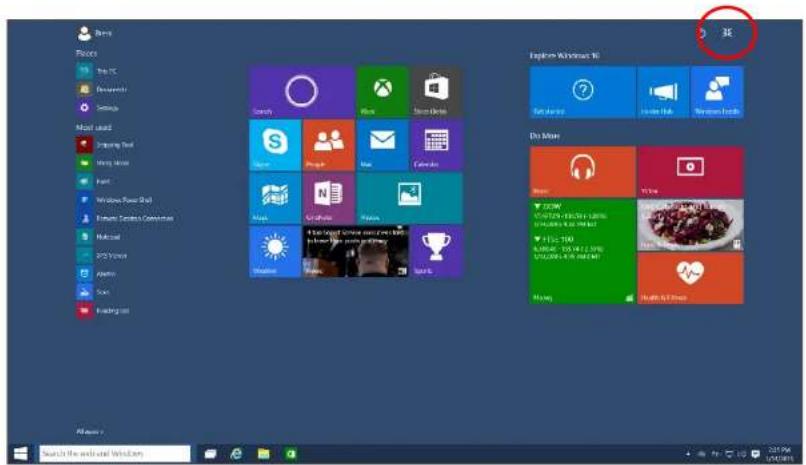Open Alarms from Most used
Image resolution: width=806 pixels, height=465 pixels.
pyautogui.click(x=97, y=274)
